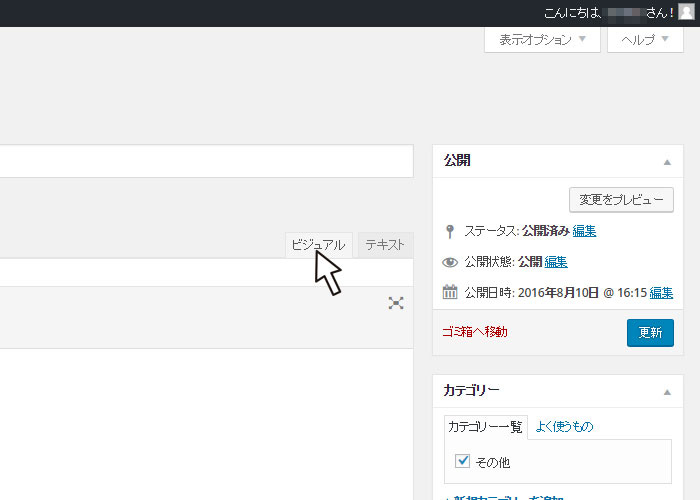This screenshot has height=500, width=700.
Task: Click the user avatar icon in admin bar
Action: pyautogui.click(x=686, y=12)
